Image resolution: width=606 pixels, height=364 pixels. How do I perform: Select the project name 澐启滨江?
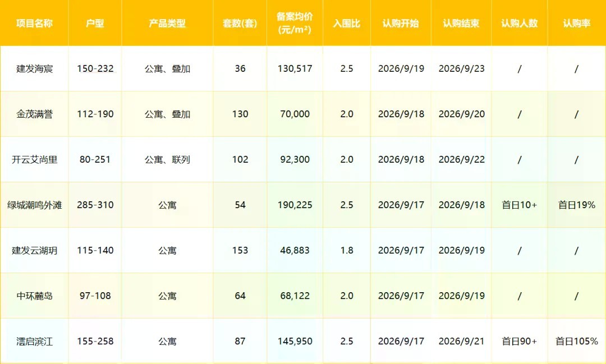coord(34,342)
